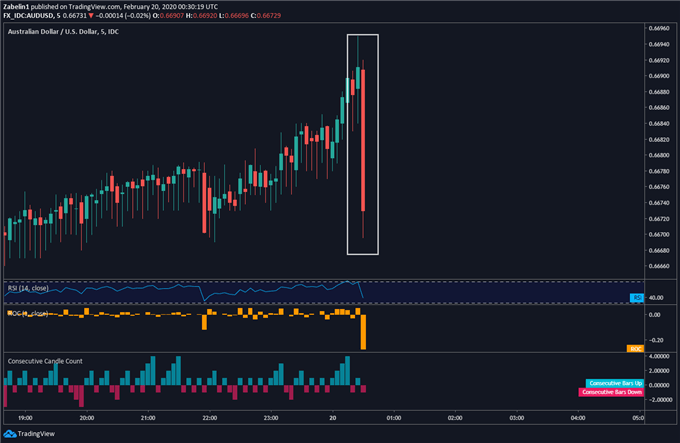The width and height of the screenshot is (680, 443).
Task: Click the 21:00 time axis label
Action: tap(148, 418)
